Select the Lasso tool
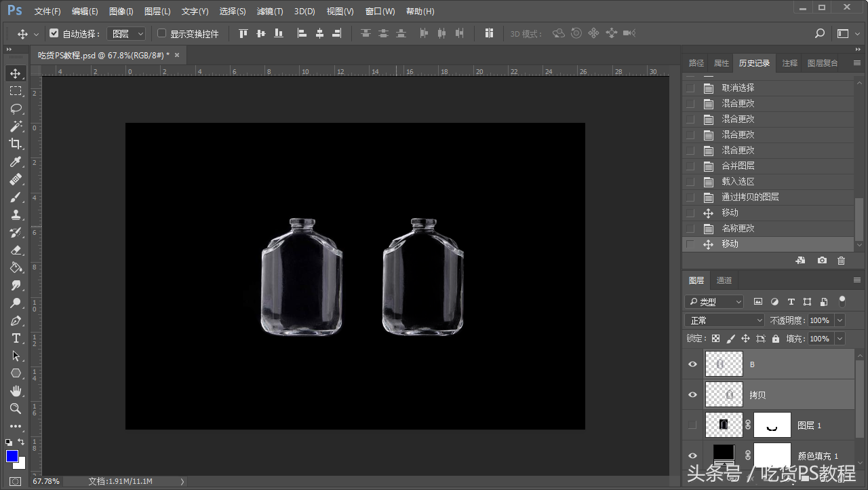Image resolution: width=868 pixels, height=490 pixels. (x=16, y=109)
